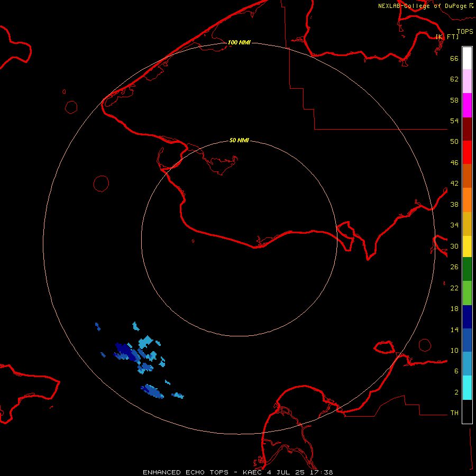Click the "50" scale label
The image size is (476, 476).
454,142
